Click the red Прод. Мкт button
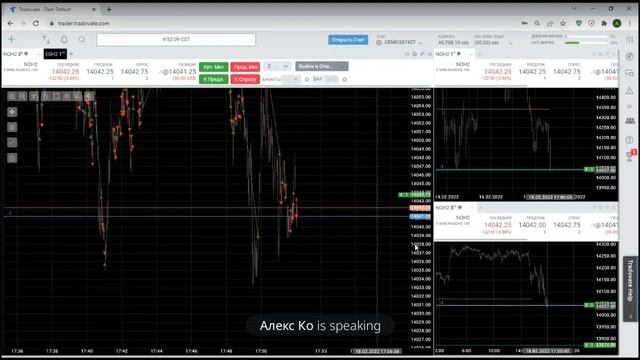This screenshot has width=640, height=360. tap(245, 67)
